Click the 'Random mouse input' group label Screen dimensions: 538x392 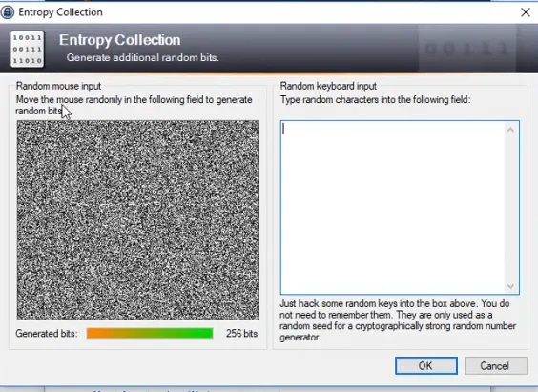59,86
